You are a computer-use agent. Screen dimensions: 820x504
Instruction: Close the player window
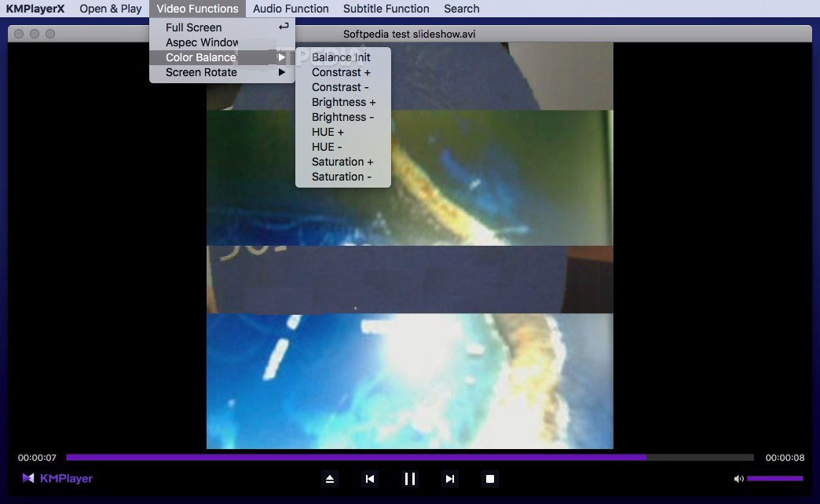pyautogui.click(x=19, y=34)
